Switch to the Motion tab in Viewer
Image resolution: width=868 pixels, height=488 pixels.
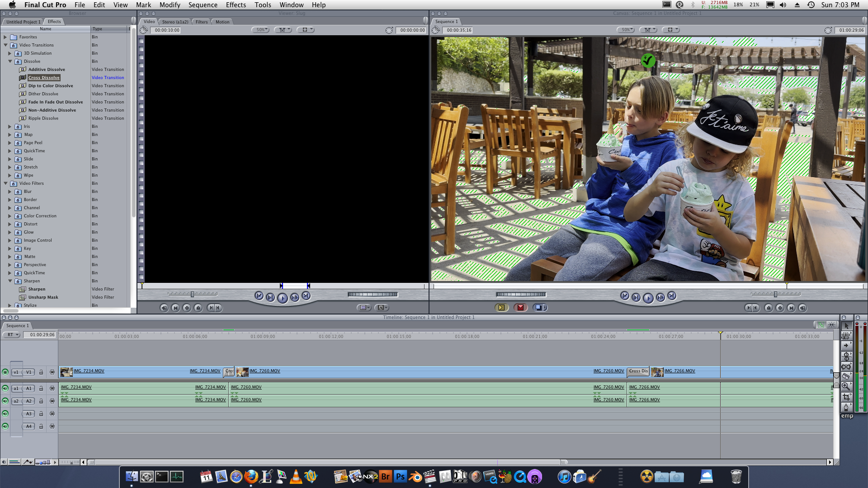[x=222, y=22]
